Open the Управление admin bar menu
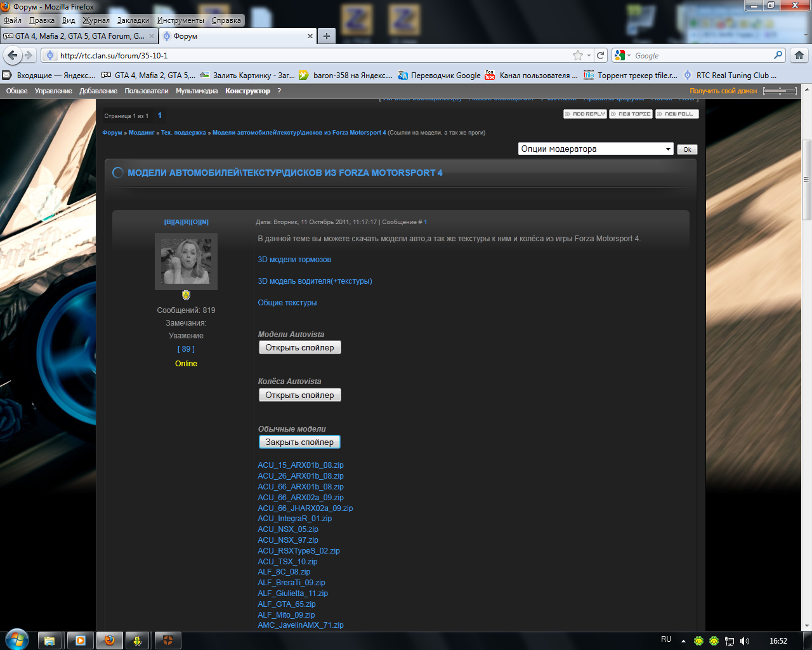Screen dimensions: 812x650 (x=53, y=91)
